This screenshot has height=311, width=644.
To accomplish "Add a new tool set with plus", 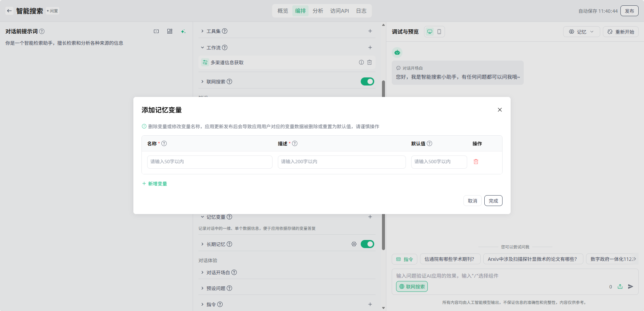I will click(x=370, y=31).
